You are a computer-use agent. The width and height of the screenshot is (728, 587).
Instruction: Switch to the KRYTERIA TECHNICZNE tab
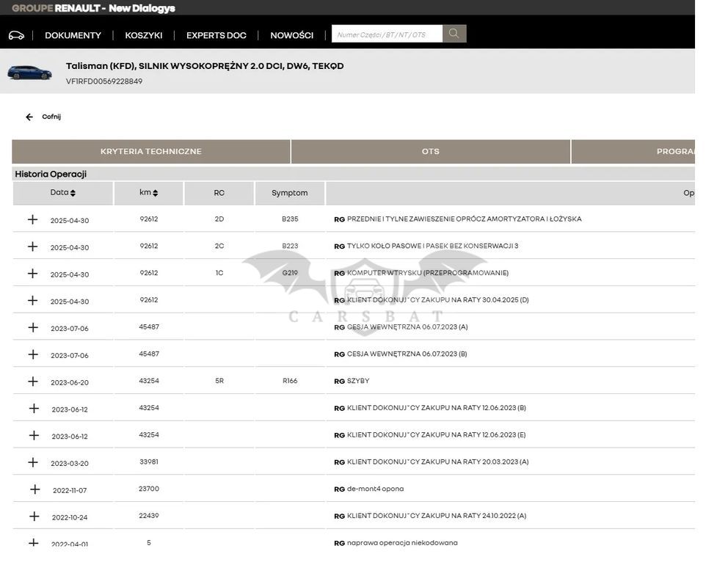(151, 151)
